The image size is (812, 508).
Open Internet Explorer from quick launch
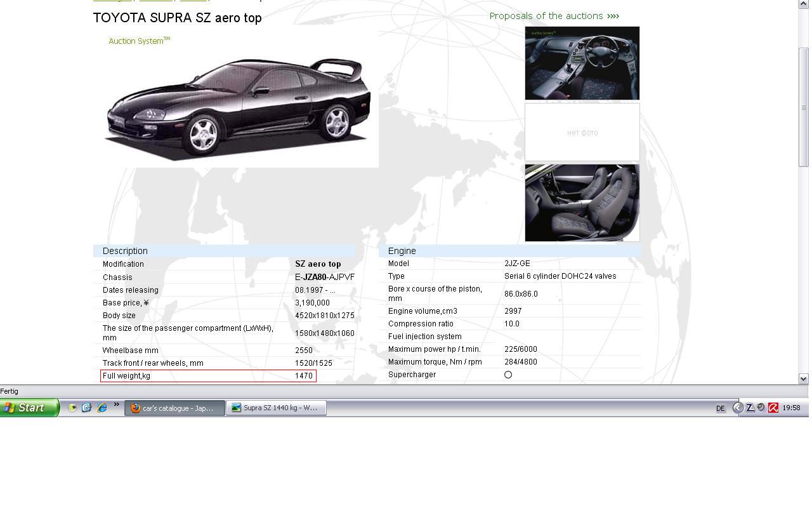(x=102, y=408)
